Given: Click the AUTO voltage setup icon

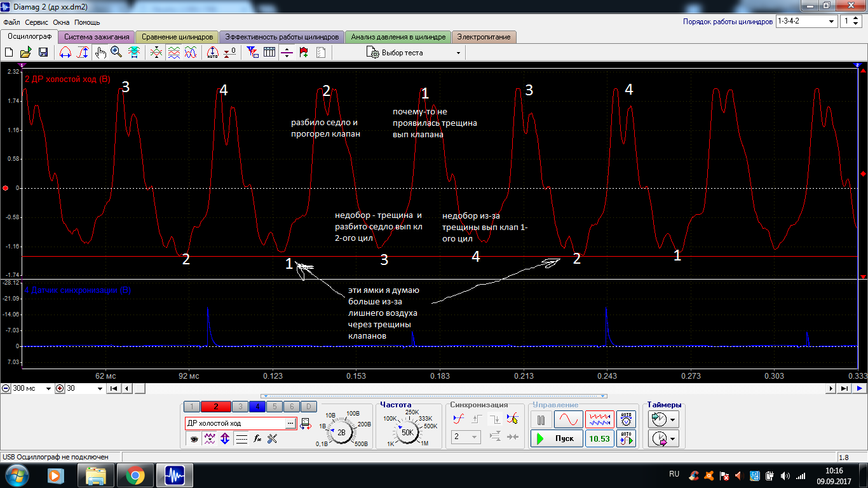Looking at the screenshot, I should pyautogui.click(x=627, y=420).
